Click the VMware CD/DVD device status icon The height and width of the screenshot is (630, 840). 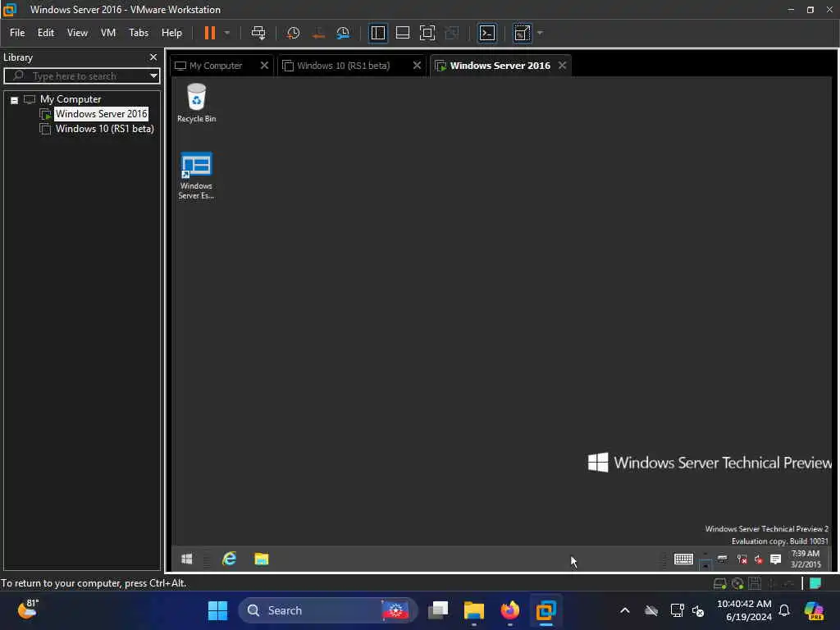737,583
